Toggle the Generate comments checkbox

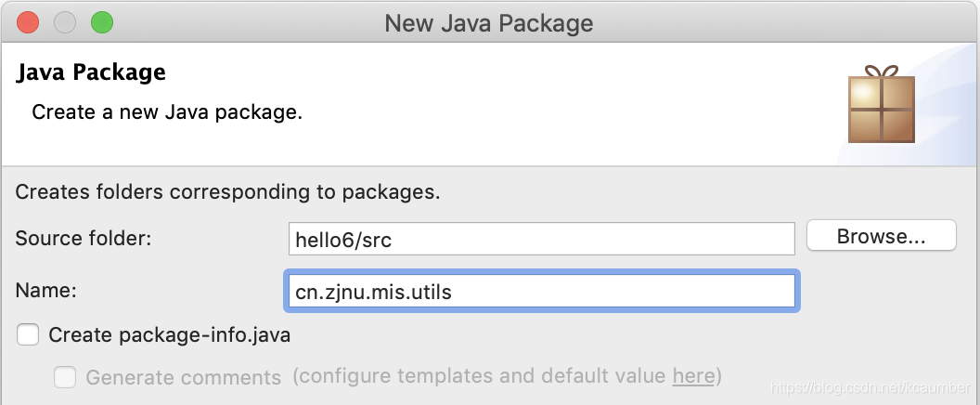[x=65, y=377]
